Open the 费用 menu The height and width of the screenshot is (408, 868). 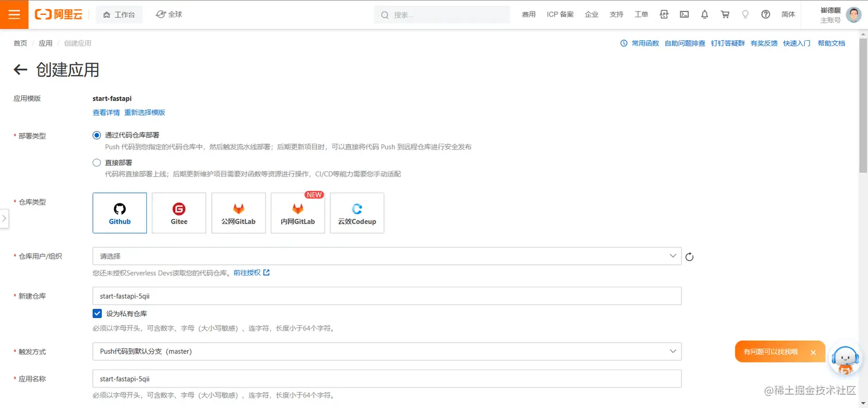tap(529, 14)
